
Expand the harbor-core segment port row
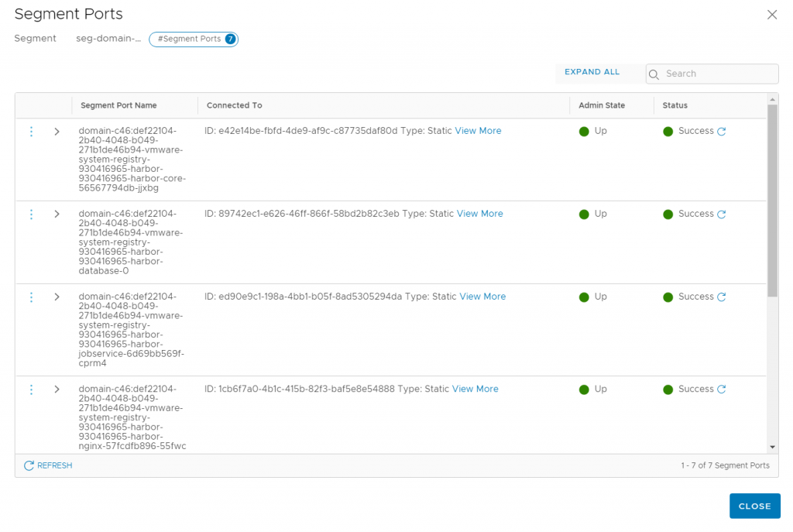[x=56, y=131]
